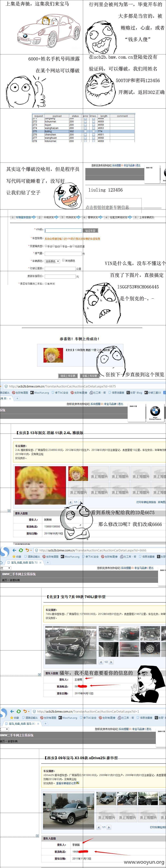Click the VIN码 input field
The height and width of the screenshot is (868, 166).
(63, 230)
